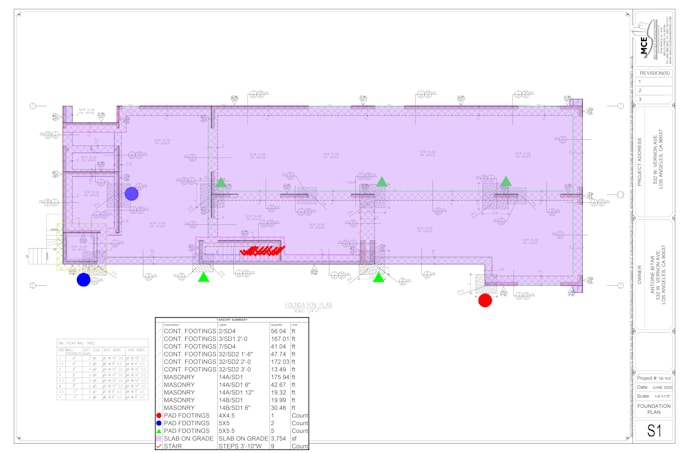Click the OWNER label in title block
680x453 pixels.
pyautogui.click(x=639, y=274)
